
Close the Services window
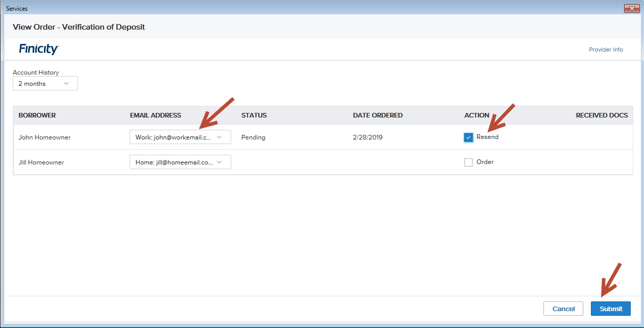[x=632, y=9]
